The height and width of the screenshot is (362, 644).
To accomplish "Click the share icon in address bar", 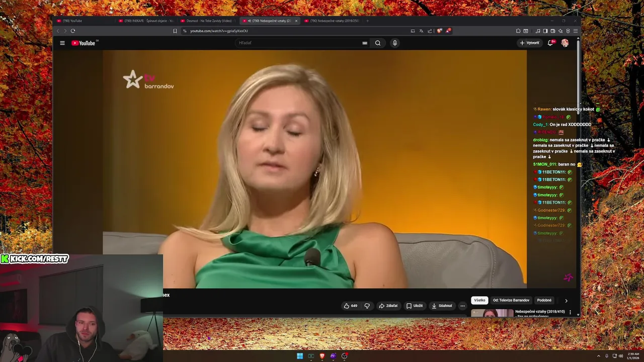I will click(430, 31).
